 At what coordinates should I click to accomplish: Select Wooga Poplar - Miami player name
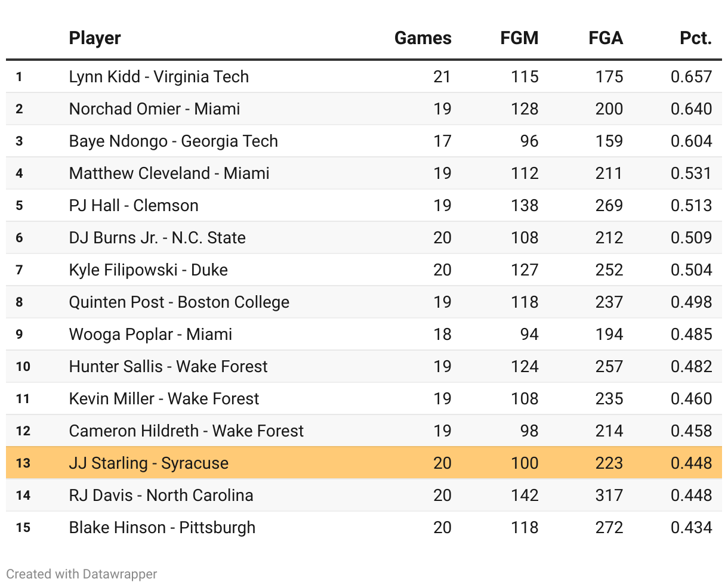[150, 335]
